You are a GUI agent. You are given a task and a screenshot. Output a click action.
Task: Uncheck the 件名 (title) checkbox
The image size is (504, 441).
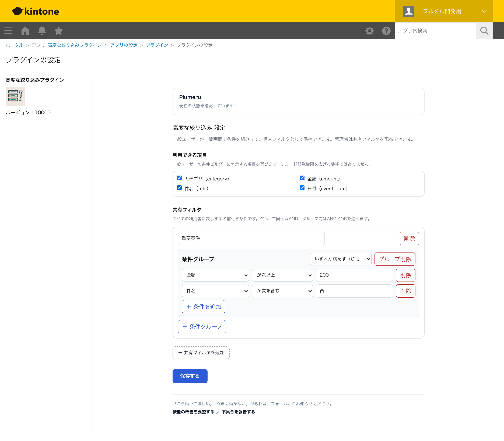click(x=179, y=188)
